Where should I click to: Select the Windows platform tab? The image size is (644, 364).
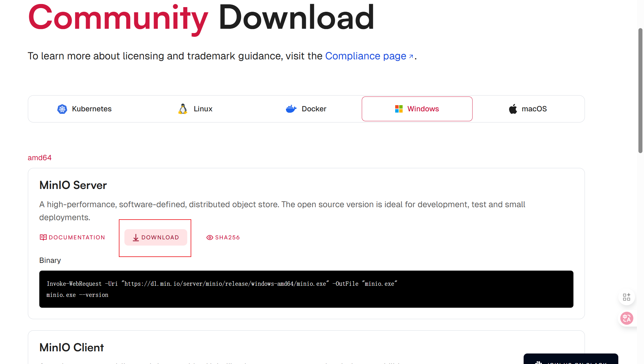[417, 109]
